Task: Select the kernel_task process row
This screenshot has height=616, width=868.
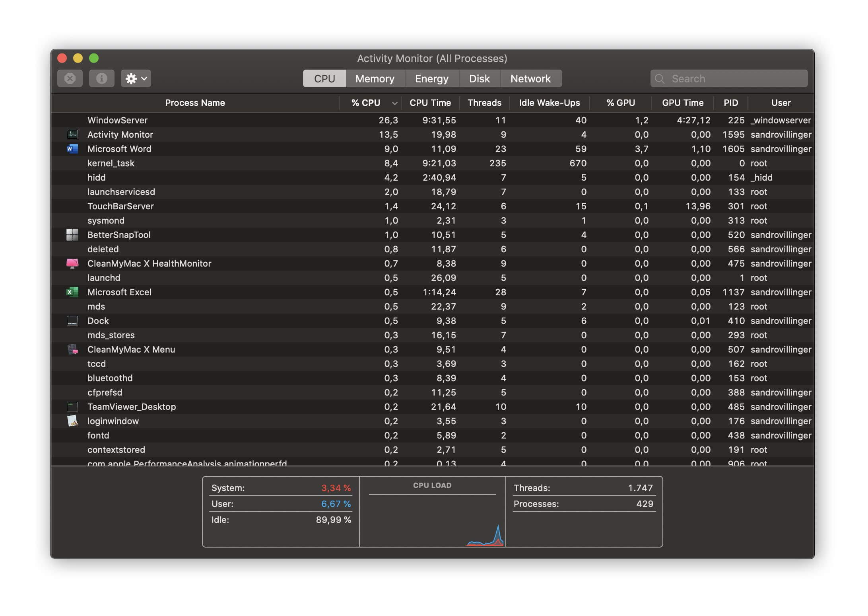Action: 433,163
